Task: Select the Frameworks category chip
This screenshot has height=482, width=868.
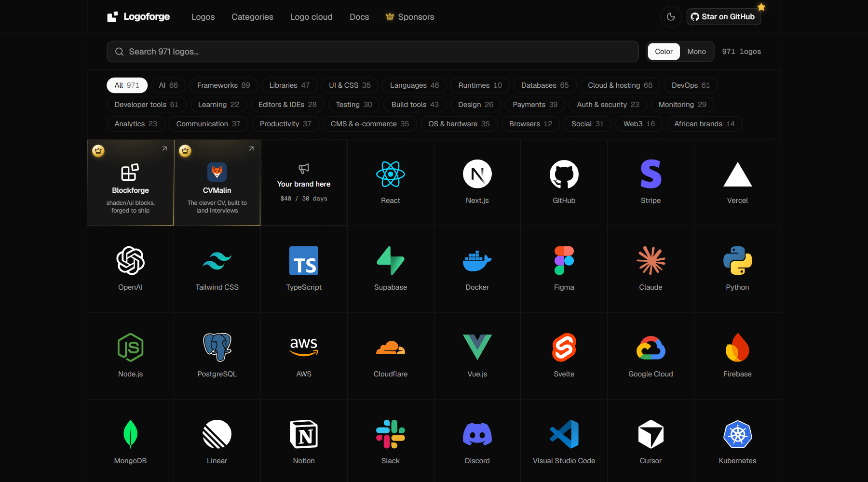Action: click(x=223, y=85)
